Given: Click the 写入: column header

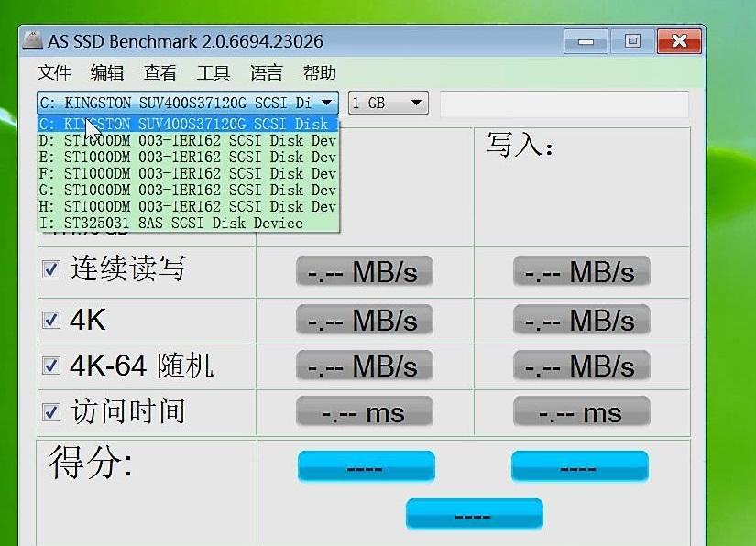Looking at the screenshot, I should pyautogui.click(x=520, y=145).
